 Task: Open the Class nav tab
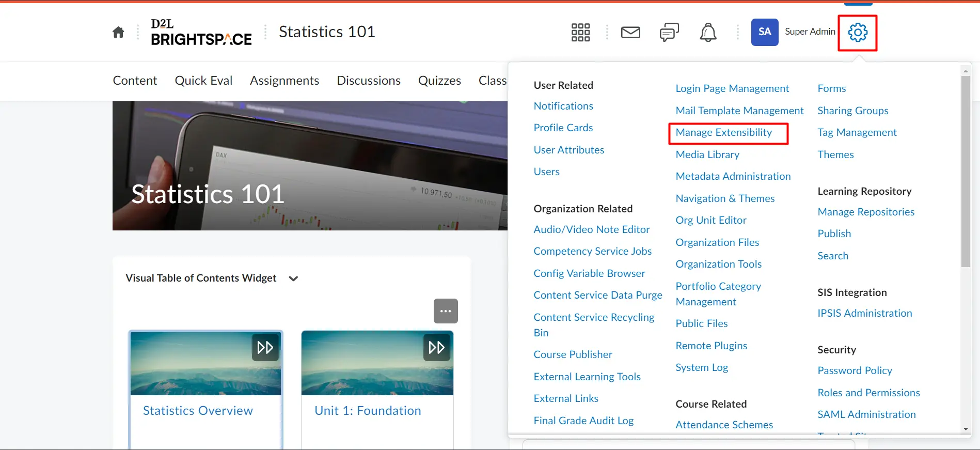(x=493, y=81)
